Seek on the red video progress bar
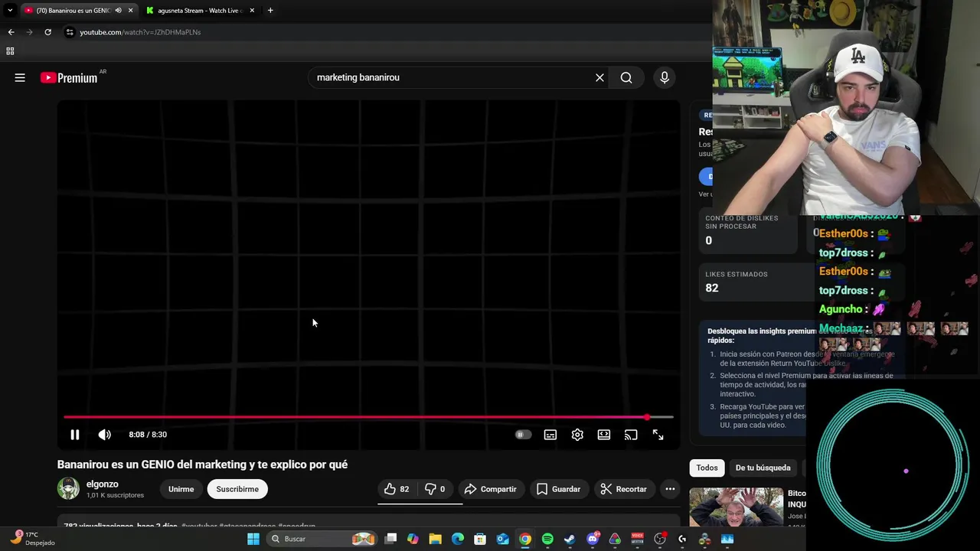 (x=368, y=417)
